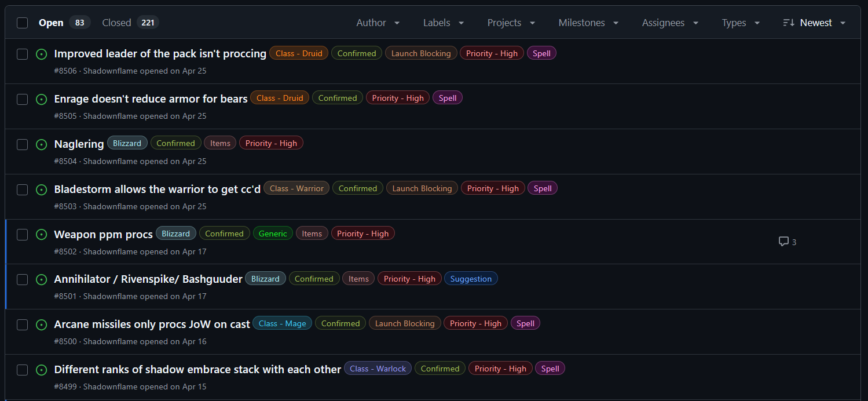Toggle the select-all issues checkbox

point(22,23)
